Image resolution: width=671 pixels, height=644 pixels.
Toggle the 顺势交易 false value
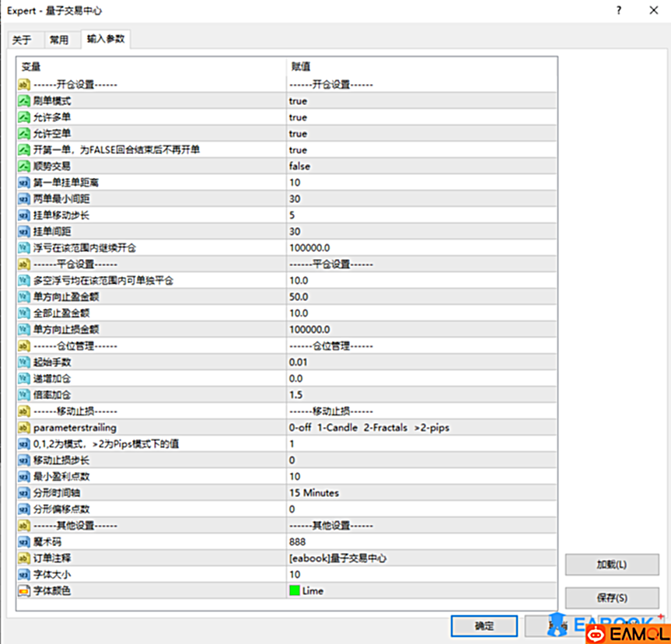tap(299, 166)
